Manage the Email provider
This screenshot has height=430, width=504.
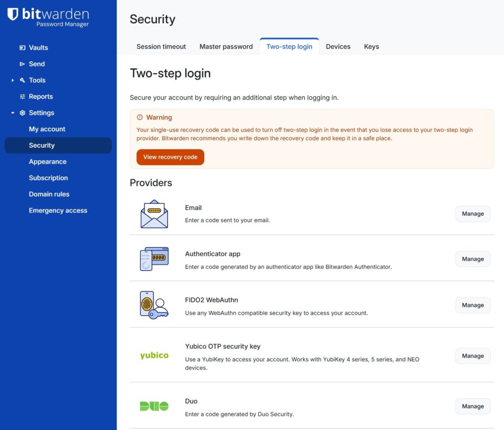(x=473, y=214)
